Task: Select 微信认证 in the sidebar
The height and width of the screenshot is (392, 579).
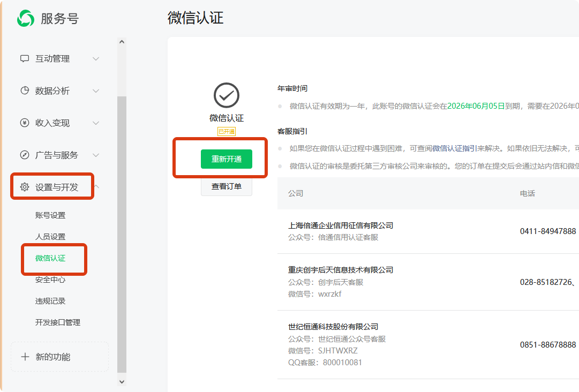Action: (x=50, y=258)
